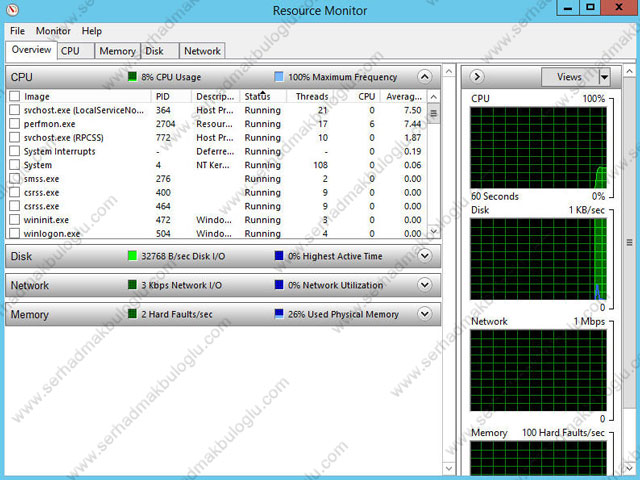Click PID 772 cell for svchost RPCSS

163,138
